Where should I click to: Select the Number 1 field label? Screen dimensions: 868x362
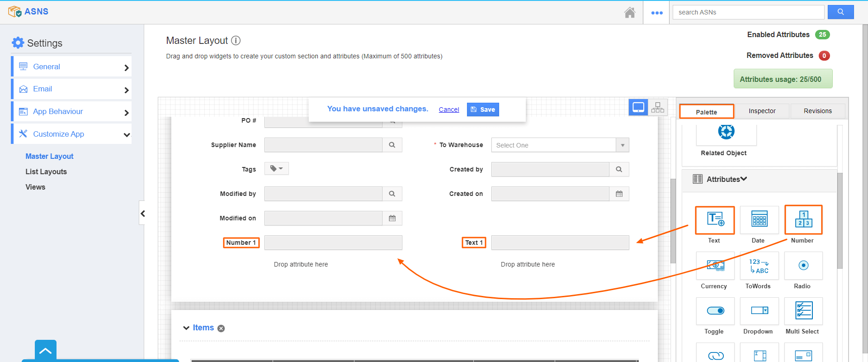tap(241, 243)
